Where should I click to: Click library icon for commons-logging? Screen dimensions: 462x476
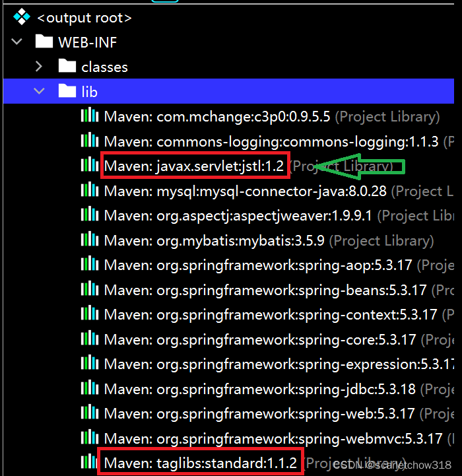click(x=90, y=140)
